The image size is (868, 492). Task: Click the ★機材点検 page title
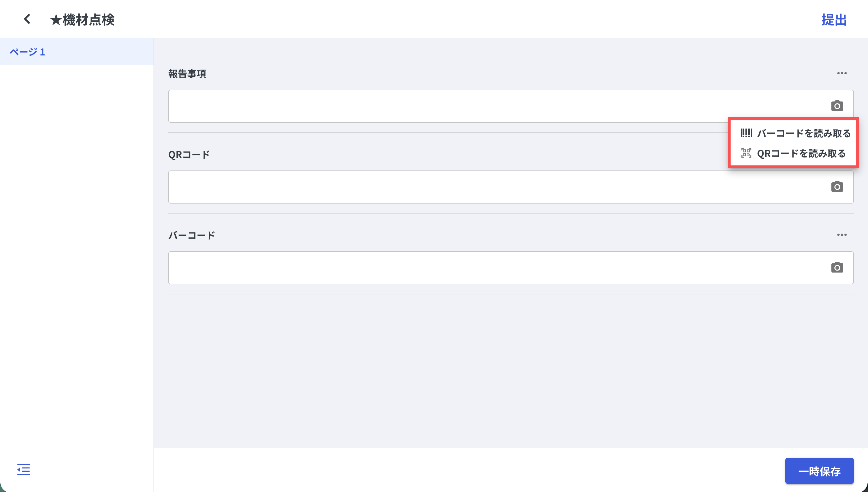click(82, 20)
